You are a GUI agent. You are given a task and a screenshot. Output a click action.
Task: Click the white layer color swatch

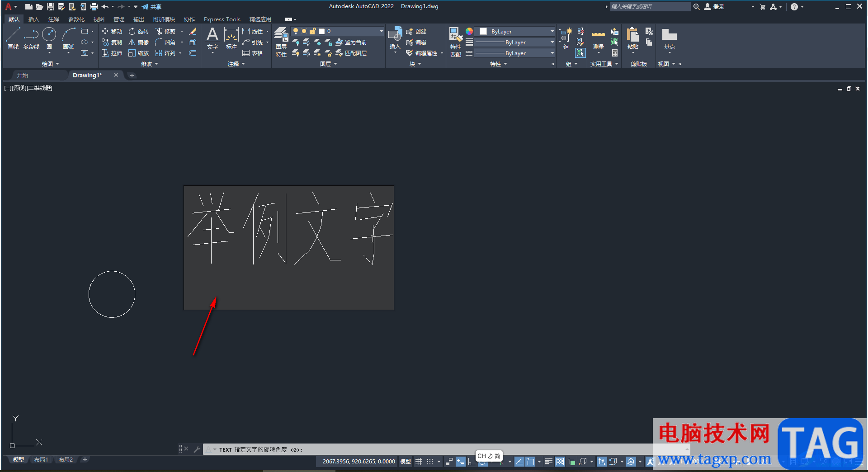pos(322,31)
